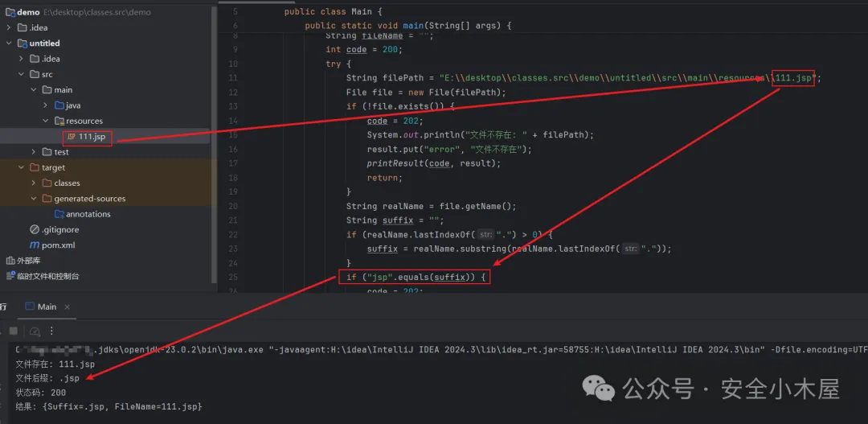Select the .gitignore file

59,229
